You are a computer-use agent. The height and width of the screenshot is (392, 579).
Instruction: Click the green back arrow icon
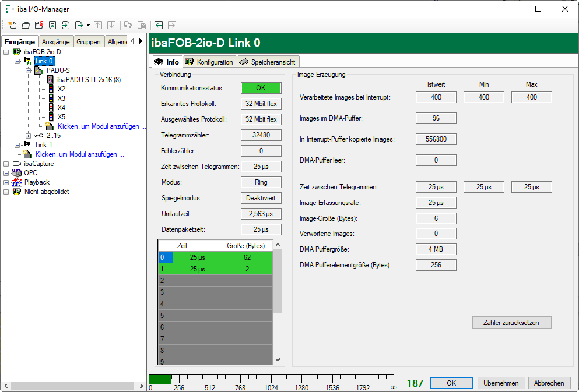pos(159,25)
